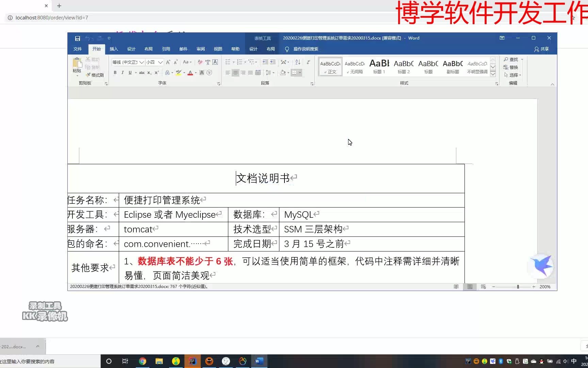Viewport: 588px width, 368px height.
Task: Click the Save icon in Word's quick access toolbar
Action: pos(78,39)
